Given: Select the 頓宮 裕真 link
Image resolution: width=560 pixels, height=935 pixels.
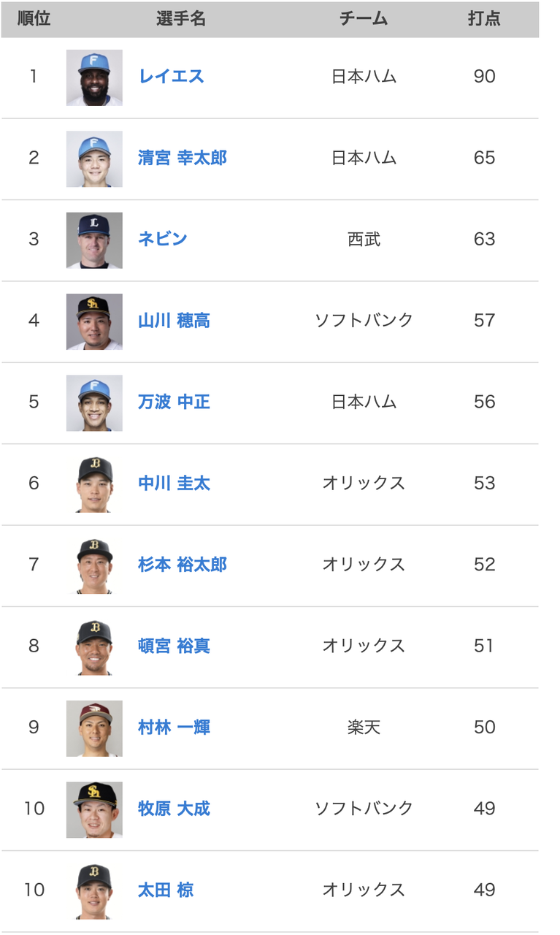Looking at the screenshot, I should (x=174, y=646).
